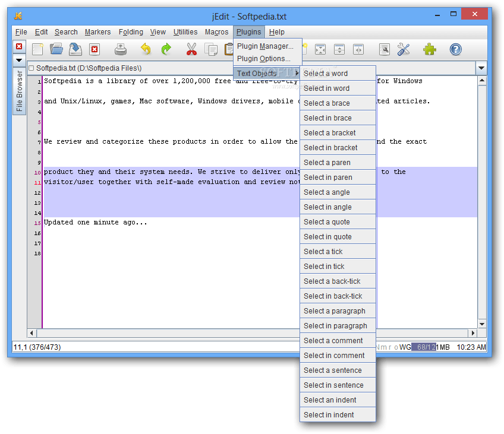
Task: Open the File Browser side panel
Action: pos(19,91)
